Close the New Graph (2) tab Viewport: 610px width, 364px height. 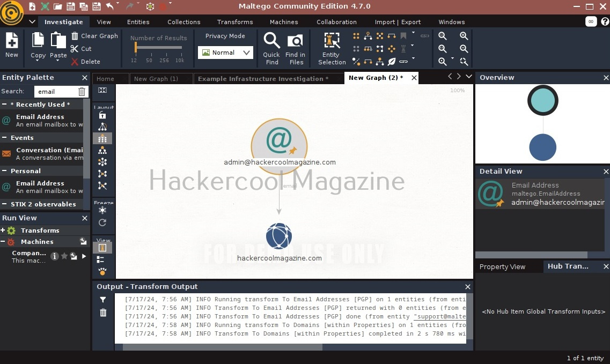tap(414, 78)
